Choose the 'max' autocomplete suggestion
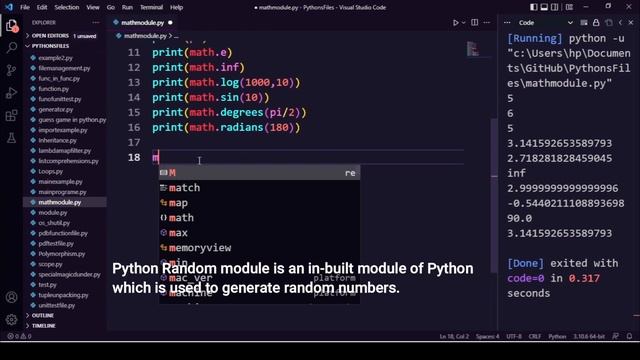 coord(259,233)
